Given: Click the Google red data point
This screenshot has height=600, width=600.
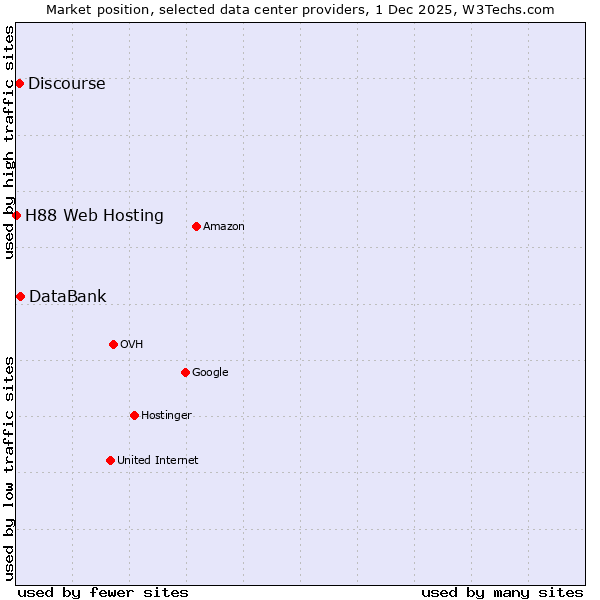Looking at the screenshot, I should click(x=186, y=372).
